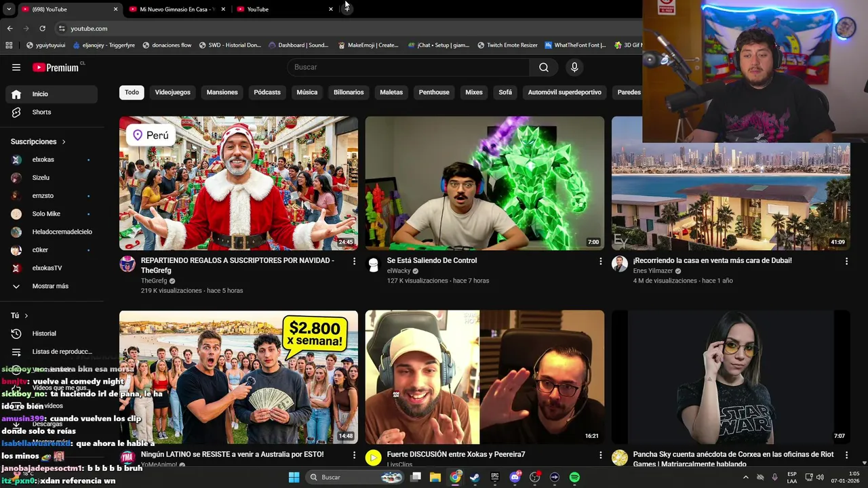Select the Mixes filter chip
The height and width of the screenshot is (488, 868).
coord(474,92)
